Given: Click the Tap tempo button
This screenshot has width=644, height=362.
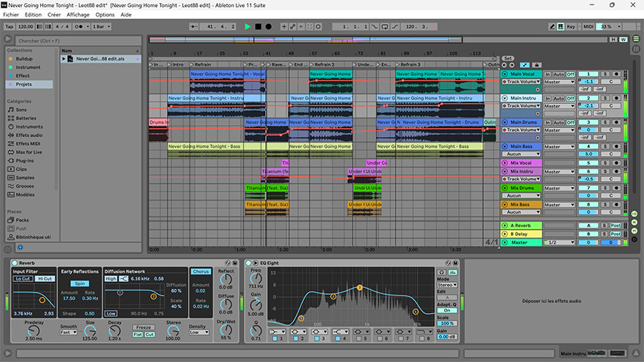Looking at the screenshot, I should (9, 26).
